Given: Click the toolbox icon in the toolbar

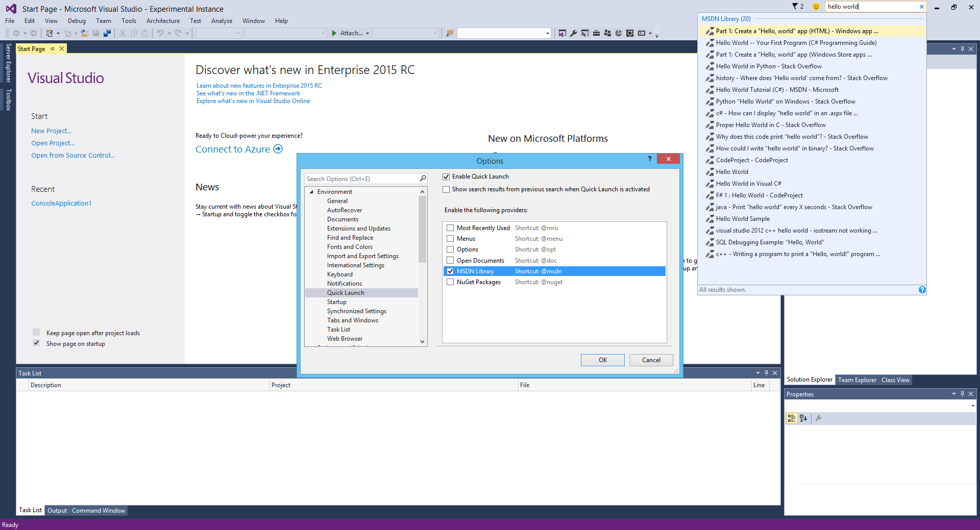Looking at the screenshot, I should [596, 33].
